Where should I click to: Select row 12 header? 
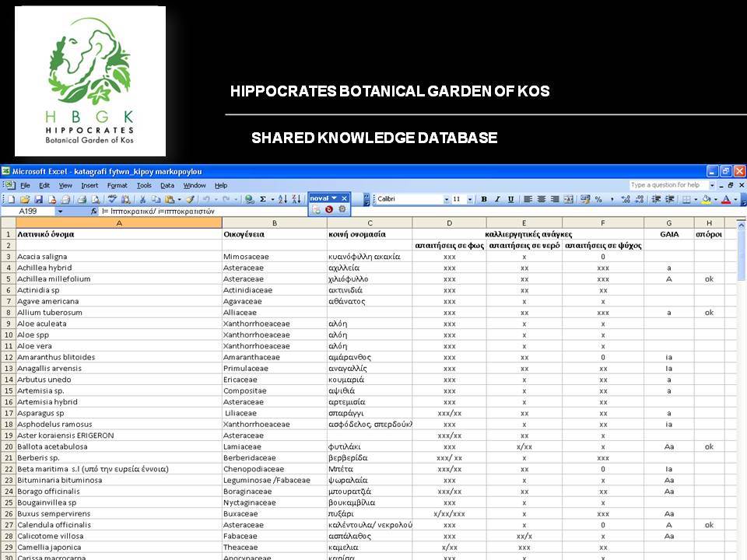[x=8, y=357]
